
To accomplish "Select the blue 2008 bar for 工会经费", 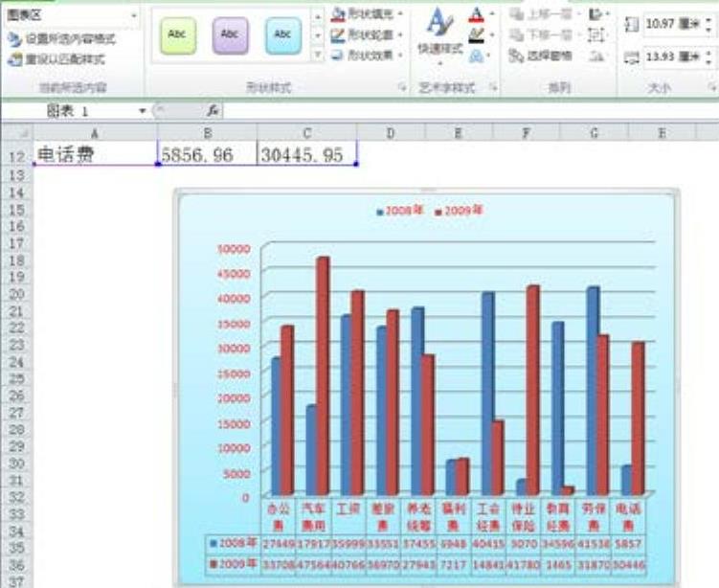I will 487,394.
